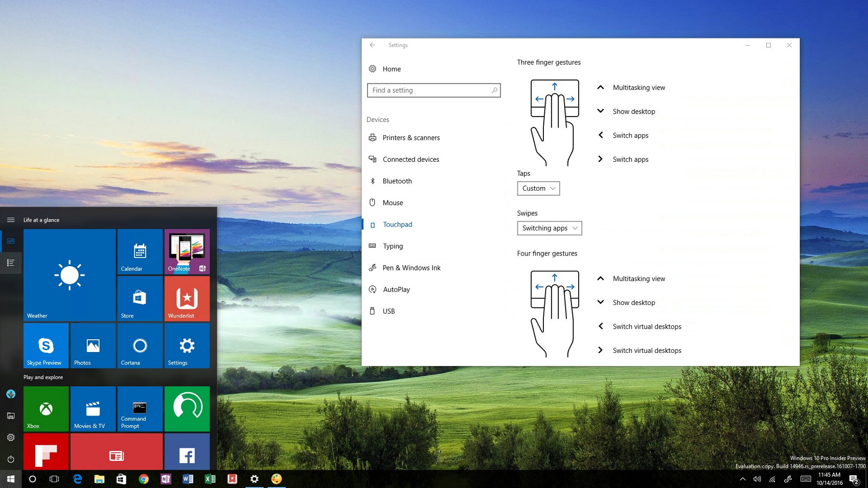The image size is (868, 488).
Task: Open Task View from the taskbar
Action: tap(54, 479)
